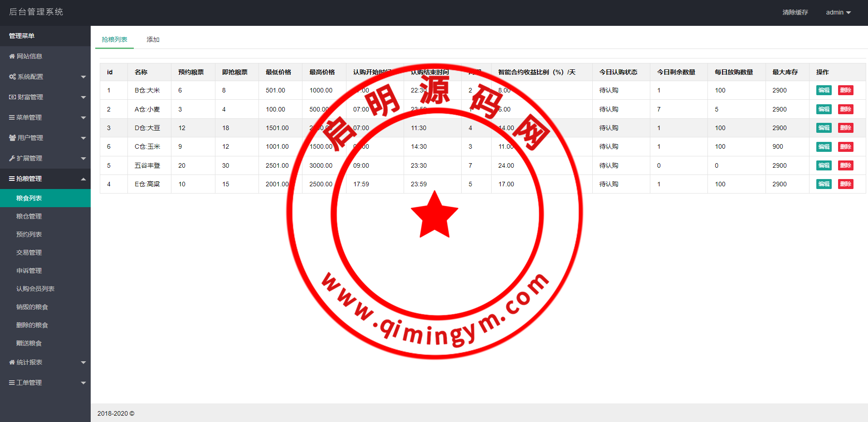Click 清除缓存 in the top bar
The image size is (868, 422).
(x=795, y=12)
